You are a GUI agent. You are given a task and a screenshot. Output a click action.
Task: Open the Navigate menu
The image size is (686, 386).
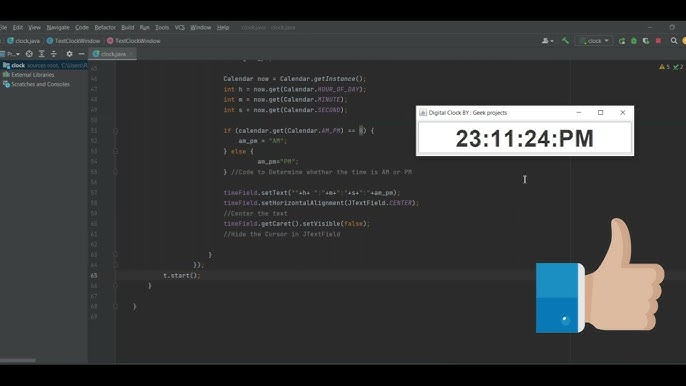click(x=58, y=27)
